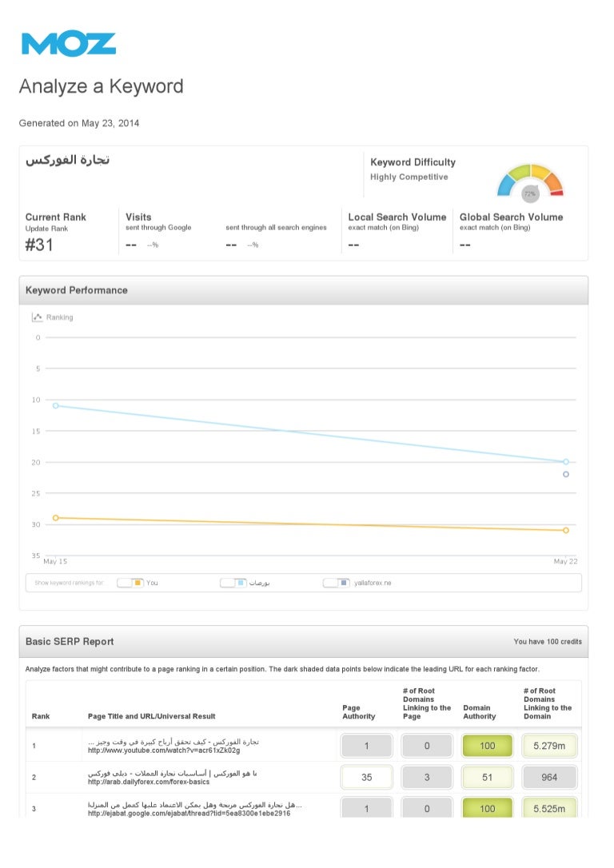Click '# of Root Domains Linking to the Page' header
The height and width of the screenshot is (868, 614).
pyautogui.click(x=427, y=703)
